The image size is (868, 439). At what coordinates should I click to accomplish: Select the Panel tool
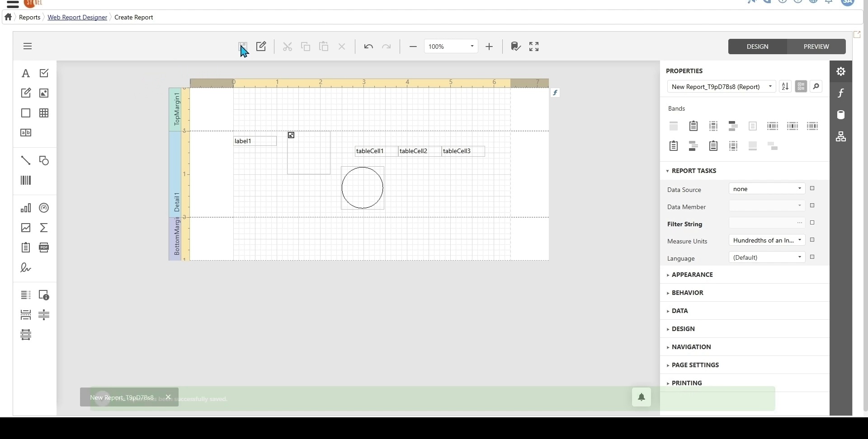26,113
